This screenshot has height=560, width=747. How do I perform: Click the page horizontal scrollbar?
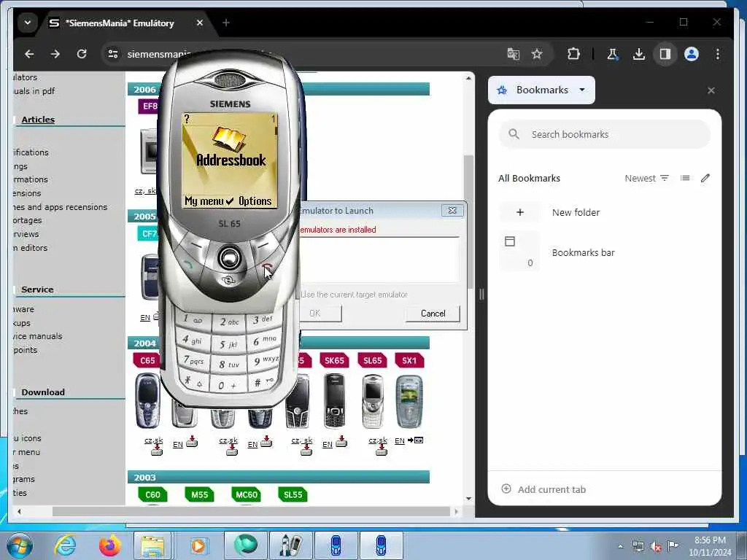(x=251, y=511)
